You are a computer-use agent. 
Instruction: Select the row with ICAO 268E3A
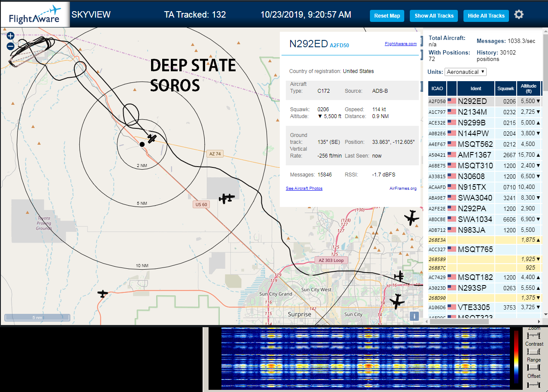click(484, 240)
